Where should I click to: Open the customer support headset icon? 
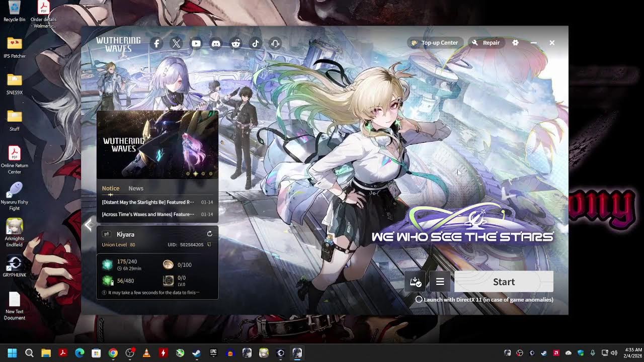[x=275, y=44]
